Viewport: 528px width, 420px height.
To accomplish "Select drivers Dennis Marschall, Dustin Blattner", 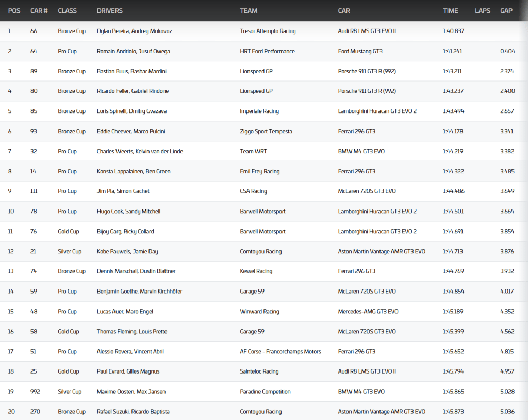I will [x=136, y=271].
